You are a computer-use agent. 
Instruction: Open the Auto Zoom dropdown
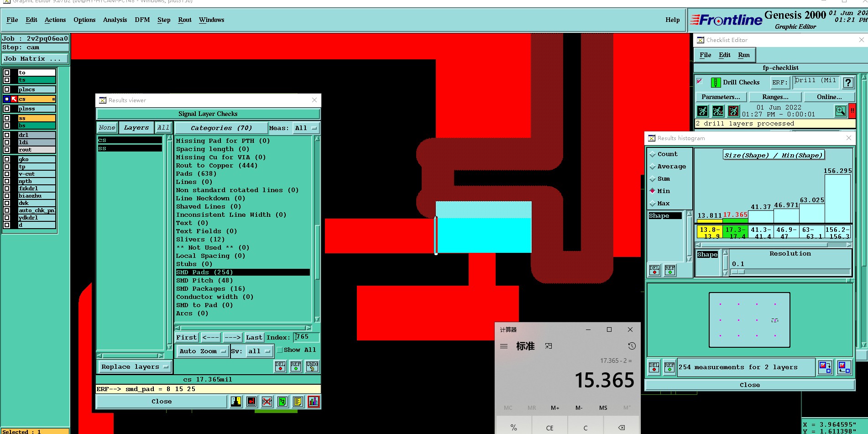[x=202, y=351]
